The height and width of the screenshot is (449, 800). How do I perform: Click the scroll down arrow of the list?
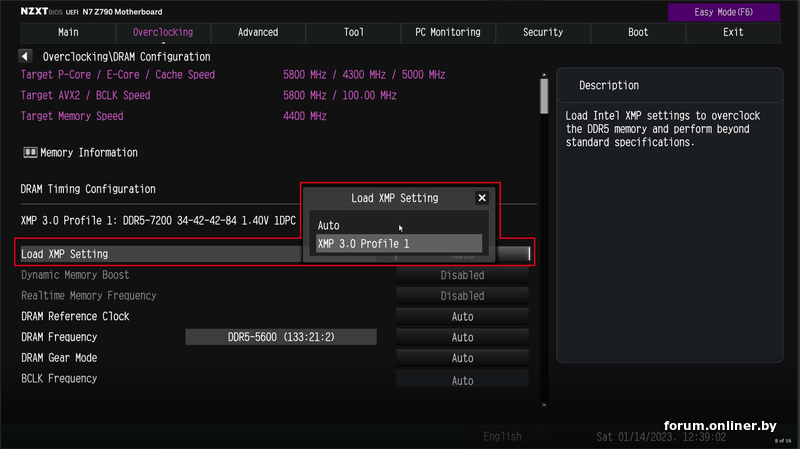[544, 405]
